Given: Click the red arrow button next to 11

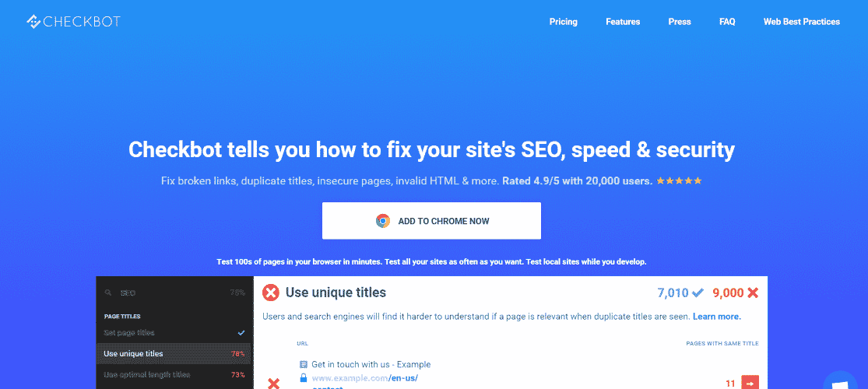Looking at the screenshot, I should coord(750,383).
